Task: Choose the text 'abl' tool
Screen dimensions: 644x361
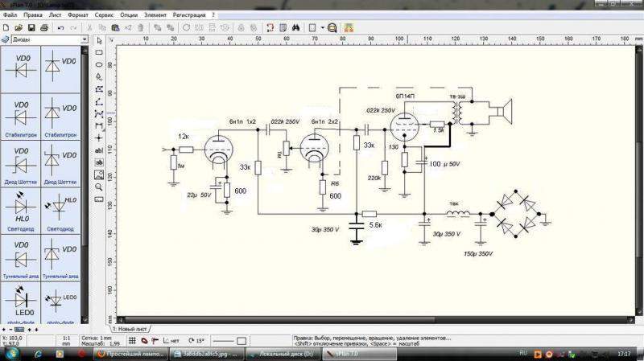Action: tap(99, 150)
